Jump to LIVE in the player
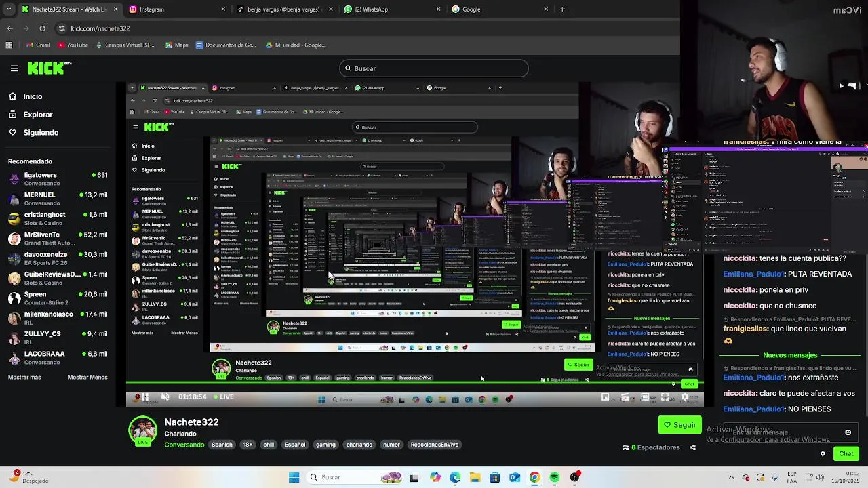Viewport: 868px width, 488px height. [224, 397]
